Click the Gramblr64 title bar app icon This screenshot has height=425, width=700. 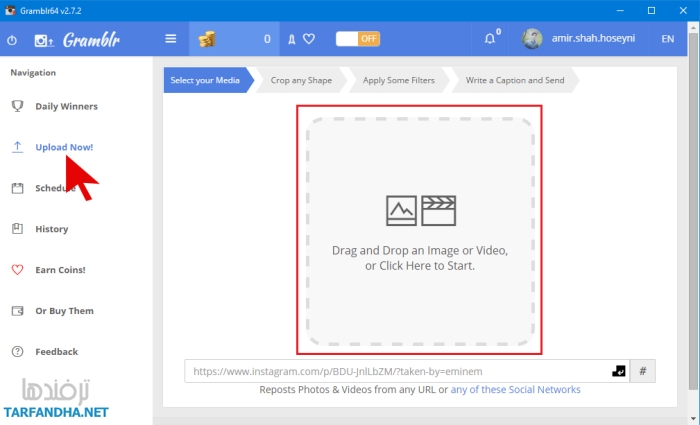(10, 10)
